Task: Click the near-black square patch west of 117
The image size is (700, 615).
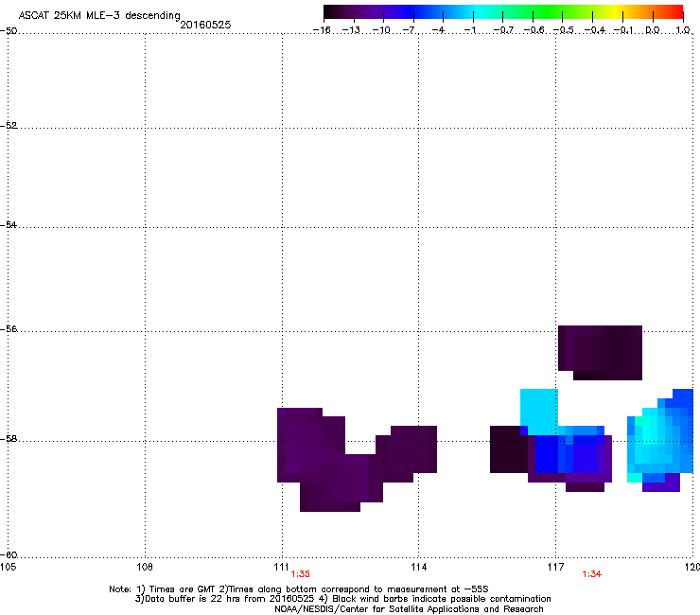Action: click(509, 449)
